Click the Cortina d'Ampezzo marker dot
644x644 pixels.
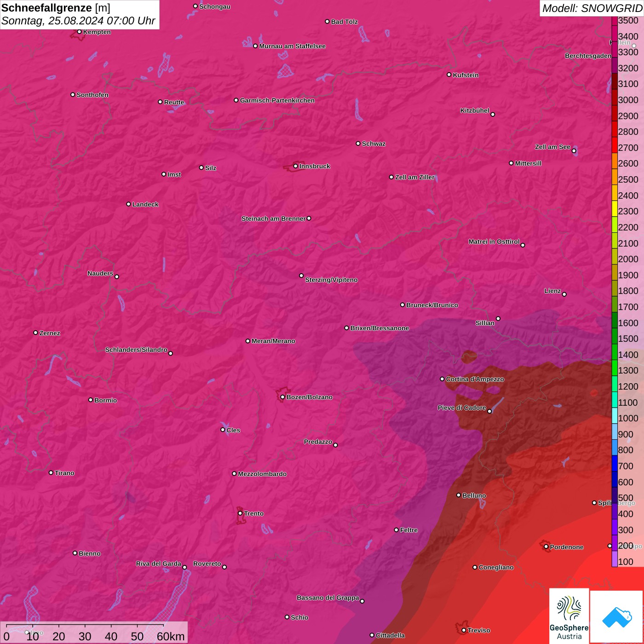click(442, 379)
